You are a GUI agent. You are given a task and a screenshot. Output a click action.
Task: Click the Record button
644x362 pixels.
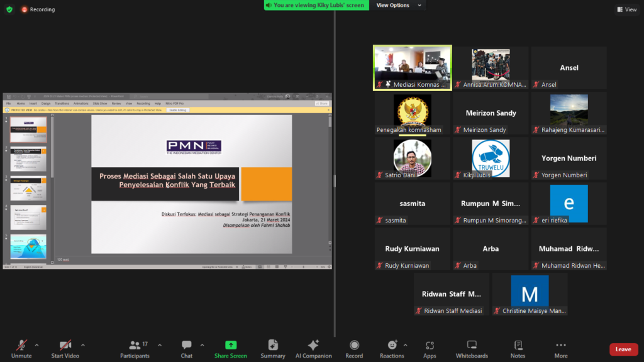tap(354, 349)
